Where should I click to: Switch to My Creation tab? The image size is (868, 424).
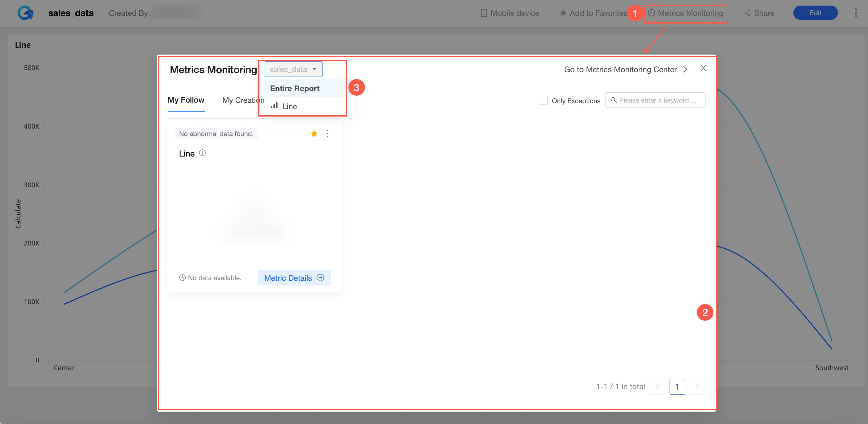(243, 100)
